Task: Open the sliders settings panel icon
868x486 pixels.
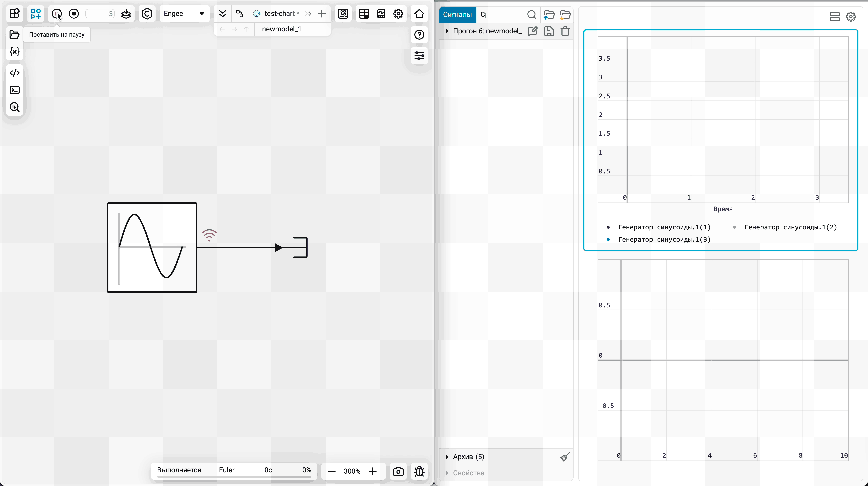Action: click(419, 56)
